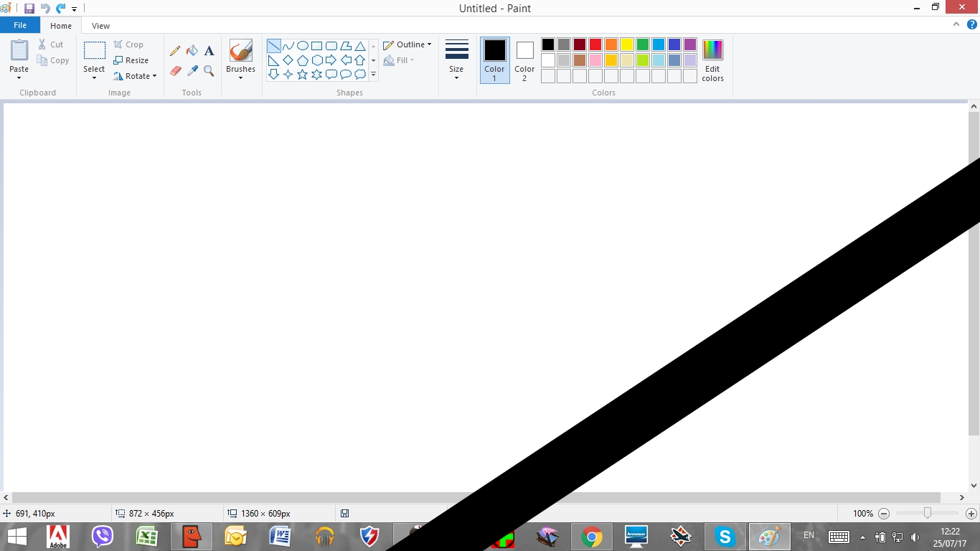Image resolution: width=980 pixels, height=551 pixels.
Task: Toggle Color 1 as active color
Action: pyautogui.click(x=494, y=60)
